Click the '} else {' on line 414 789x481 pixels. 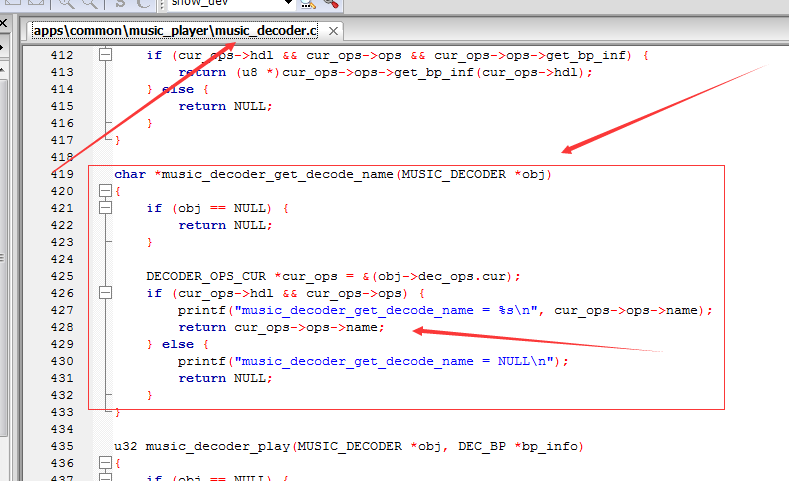pos(178,89)
